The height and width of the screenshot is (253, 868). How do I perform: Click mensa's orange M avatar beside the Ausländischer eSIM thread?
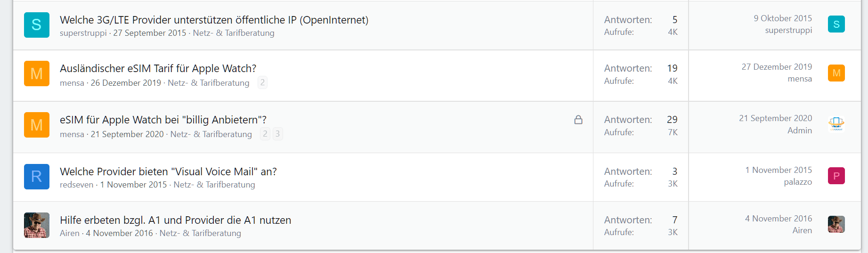[37, 73]
